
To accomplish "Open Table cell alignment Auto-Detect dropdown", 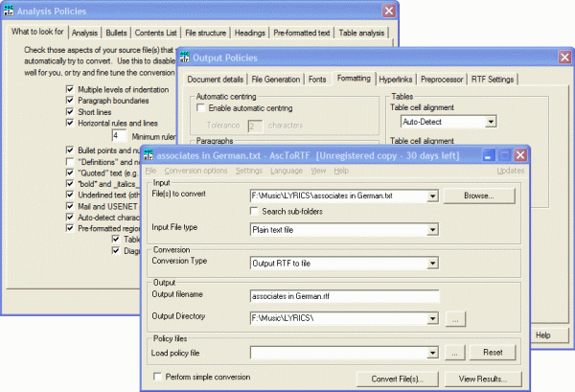I will pos(491,123).
